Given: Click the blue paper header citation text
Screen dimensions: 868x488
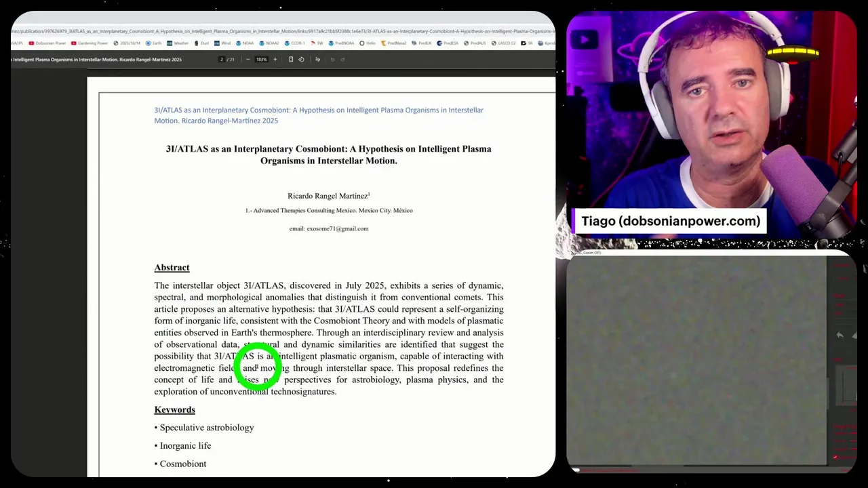Looking at the screenshot, I should (x=319, y=115).
